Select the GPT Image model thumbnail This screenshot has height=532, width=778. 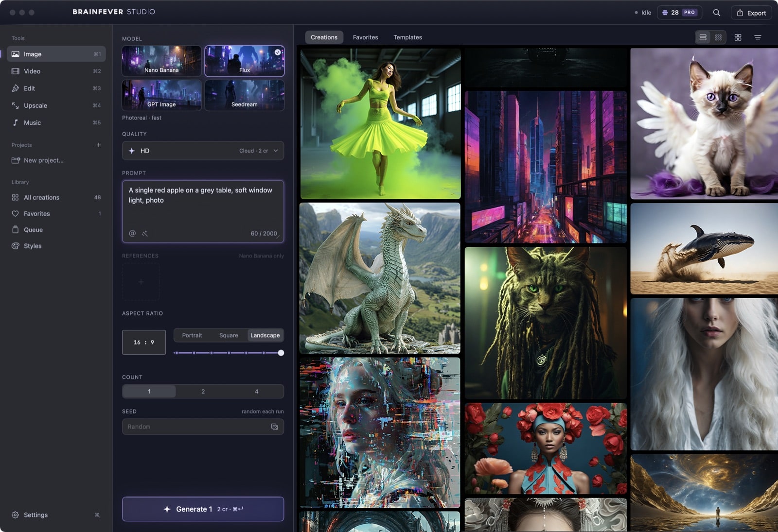(x=161, y=95)
